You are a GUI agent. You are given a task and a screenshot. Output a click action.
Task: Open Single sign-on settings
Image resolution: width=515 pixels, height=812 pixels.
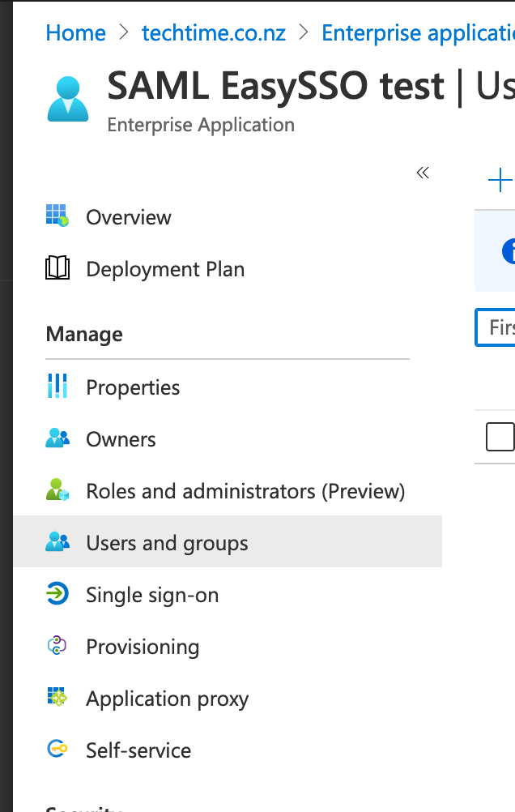click(x=152, y=595)
